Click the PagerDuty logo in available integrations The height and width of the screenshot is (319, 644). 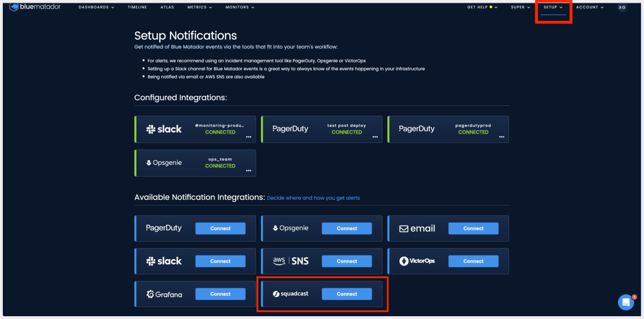[x=164, y=228]
